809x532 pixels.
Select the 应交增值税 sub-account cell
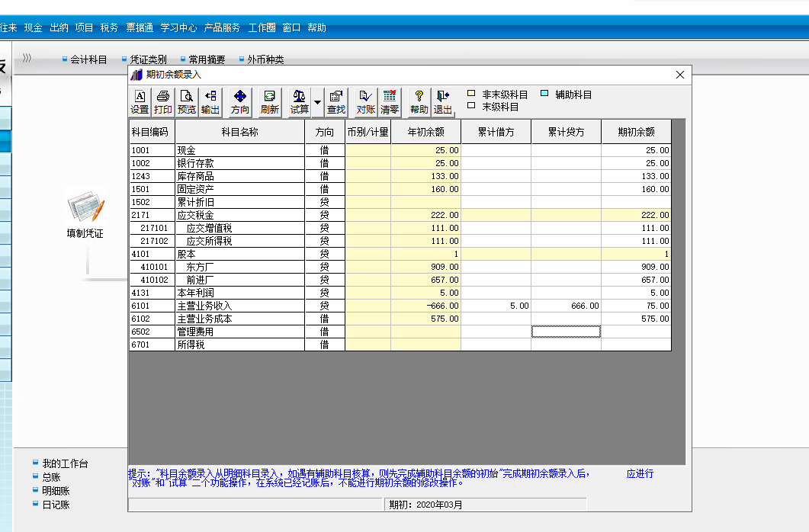click(240, 228)
